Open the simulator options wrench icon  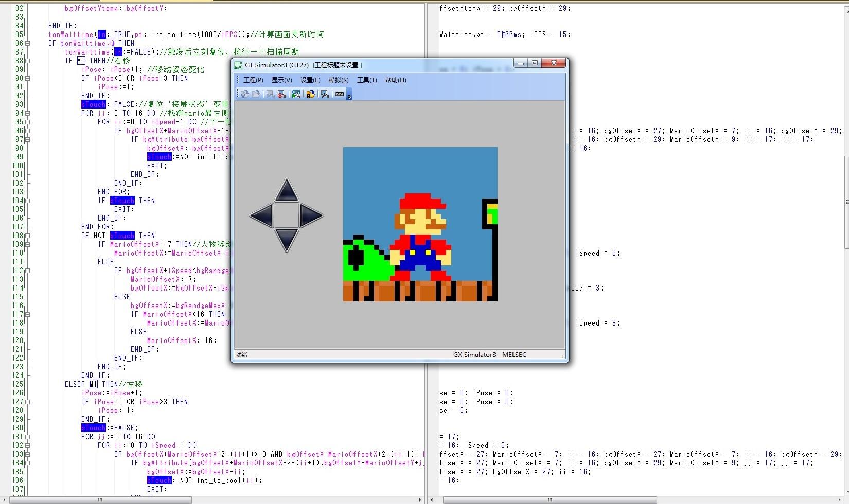click(325, 94)
